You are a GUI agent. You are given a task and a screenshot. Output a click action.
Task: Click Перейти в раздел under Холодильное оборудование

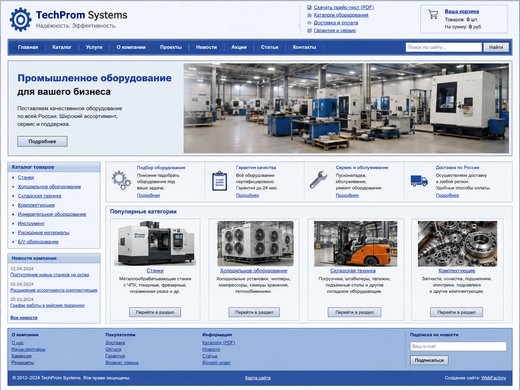click(x=254, y=312)
